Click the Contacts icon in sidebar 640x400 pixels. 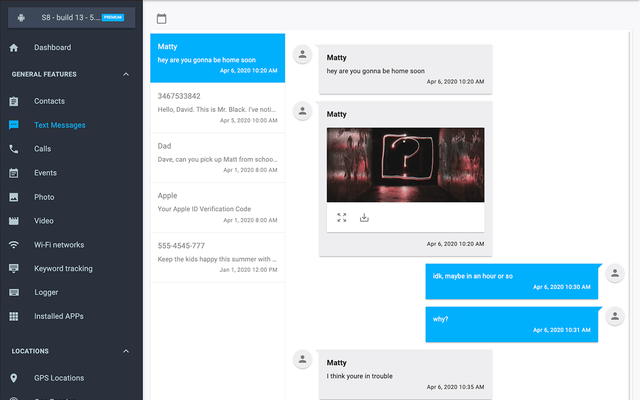click(x=14, y=101)
